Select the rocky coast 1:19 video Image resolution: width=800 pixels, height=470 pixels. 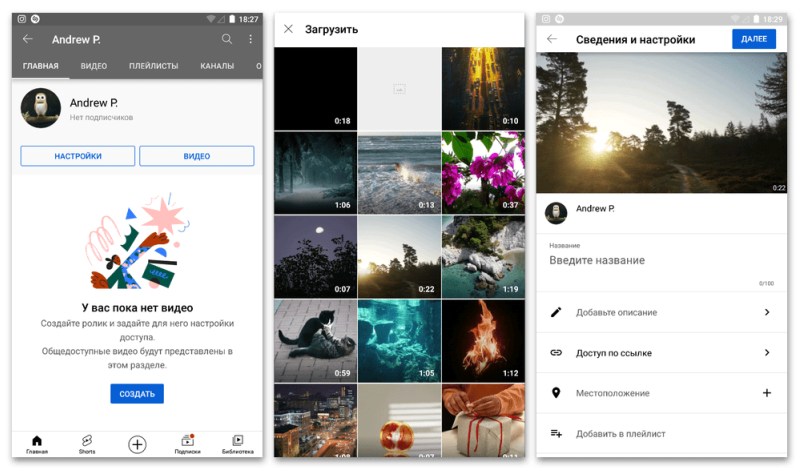click(x=483, y=257)
